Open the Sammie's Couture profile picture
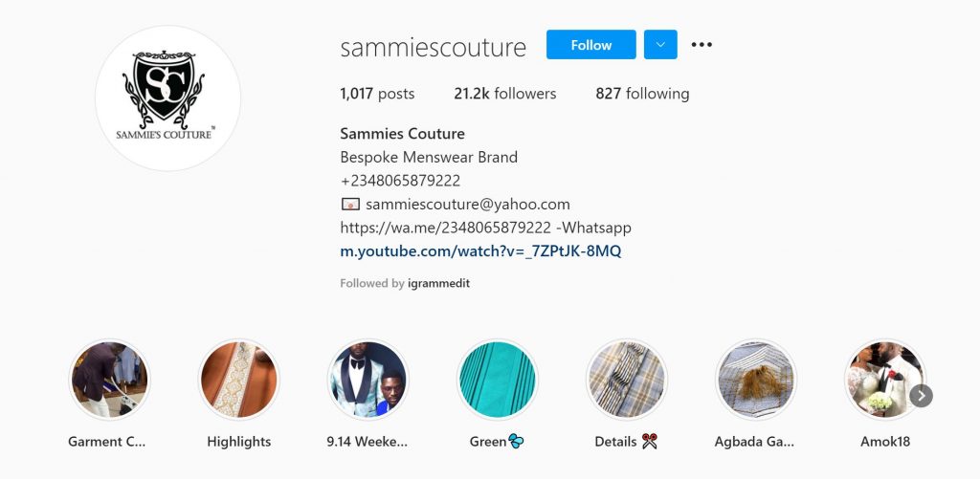 (x=167, y=98)
